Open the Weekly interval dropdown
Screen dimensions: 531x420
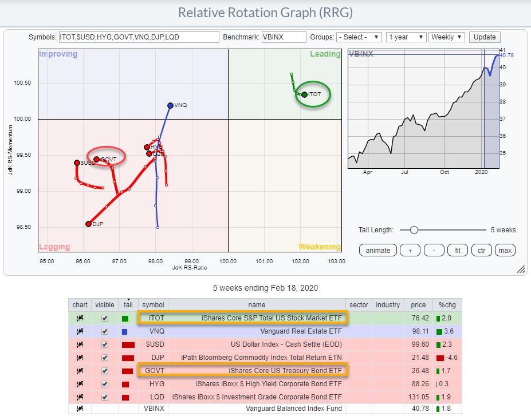point(446,37)
